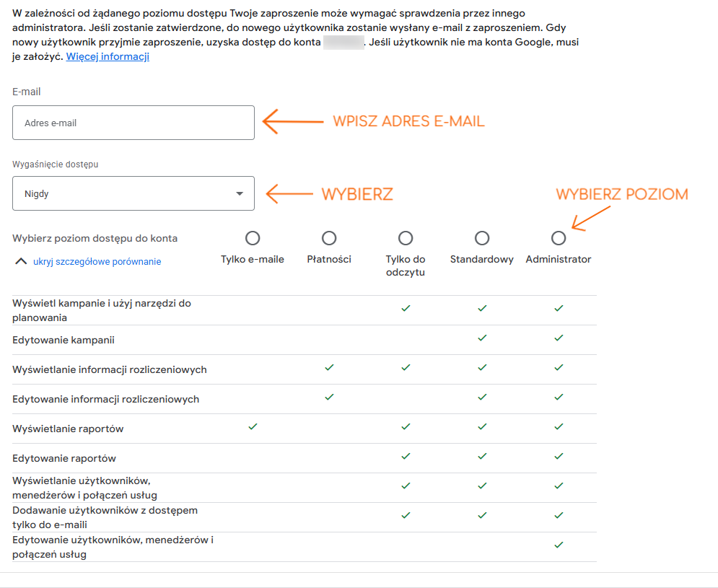The width and height of the screenshot is (718, 588).
Task: Collapse comparison using the chevron-up icon
Action: (x=21, y=261)
